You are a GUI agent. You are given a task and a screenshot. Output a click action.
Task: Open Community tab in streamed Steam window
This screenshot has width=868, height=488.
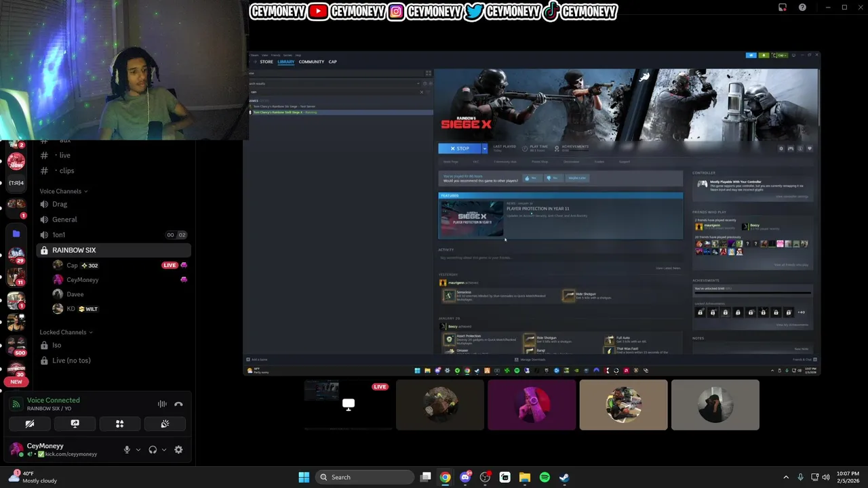(311, 62)
